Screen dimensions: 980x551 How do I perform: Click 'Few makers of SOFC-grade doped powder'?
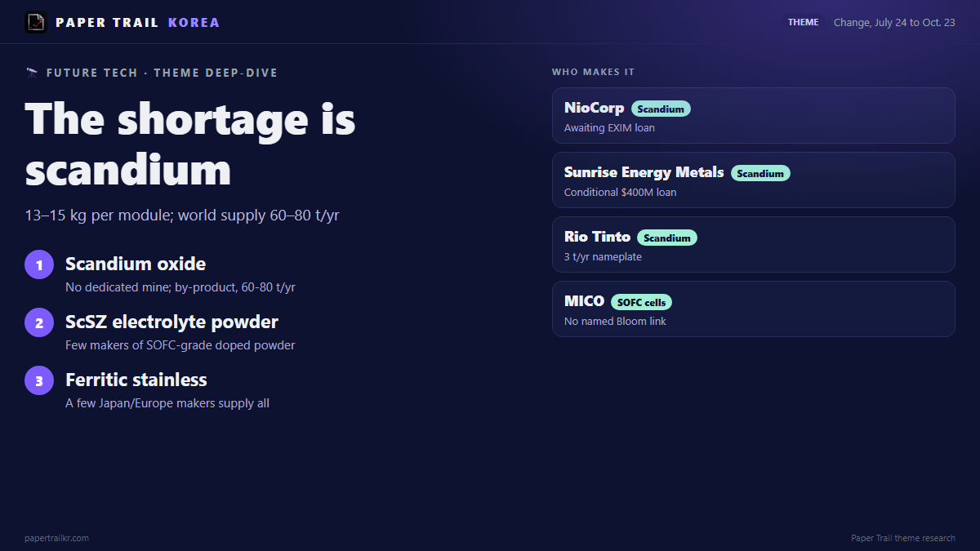[180, 345]
